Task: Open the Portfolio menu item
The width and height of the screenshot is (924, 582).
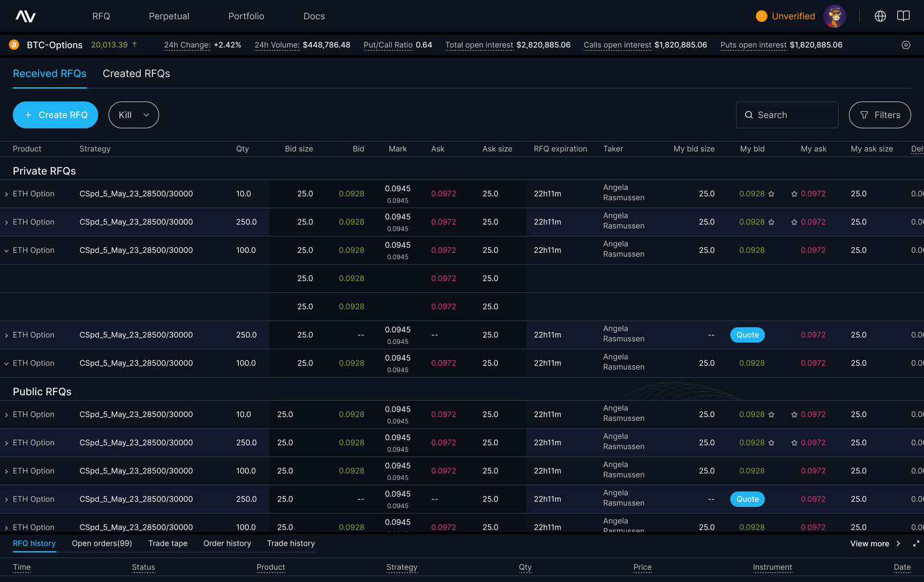Action: tap(246, 16)
